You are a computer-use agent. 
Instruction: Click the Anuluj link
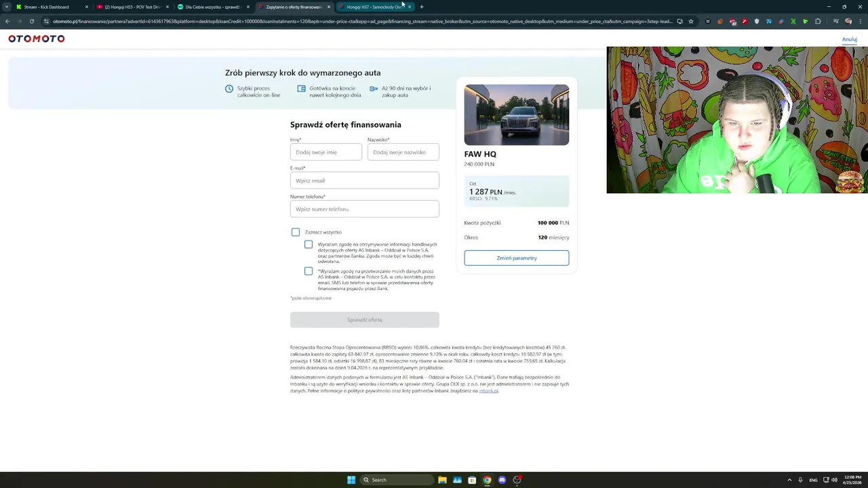point(850,39)
